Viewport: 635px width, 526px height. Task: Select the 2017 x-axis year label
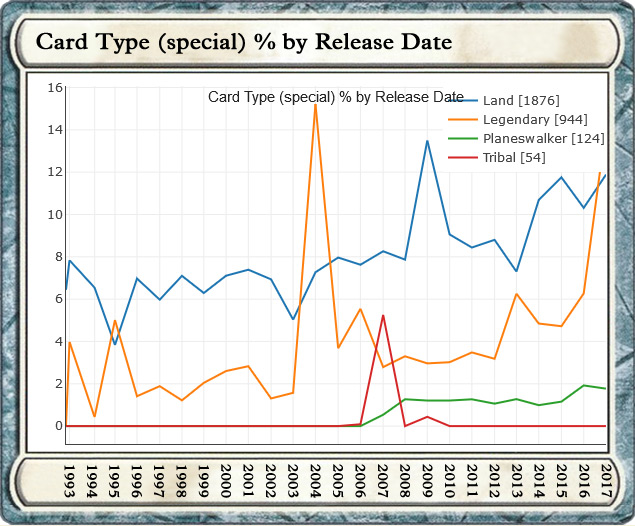point(607,480)
